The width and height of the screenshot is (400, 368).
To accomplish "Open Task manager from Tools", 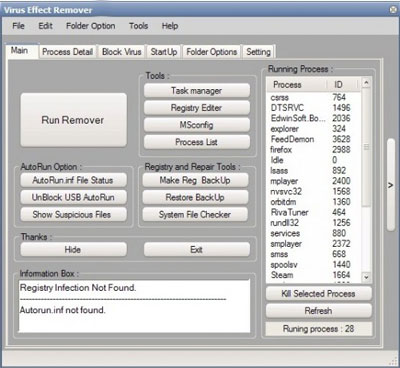I will [197, 91].
